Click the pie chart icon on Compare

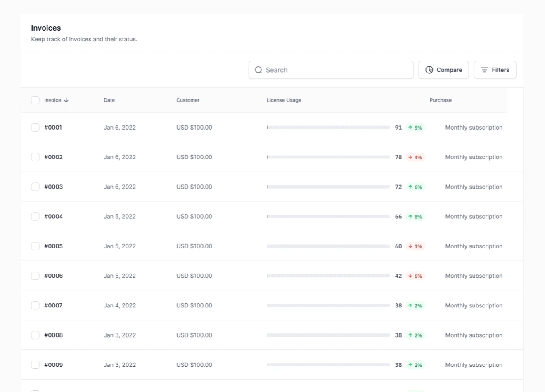[429, 70]
